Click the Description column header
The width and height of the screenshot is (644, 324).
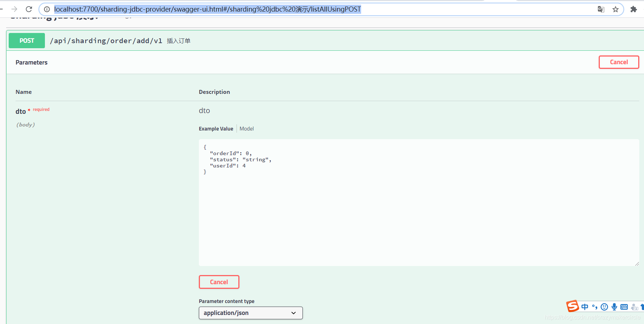(x=214, y=92)
